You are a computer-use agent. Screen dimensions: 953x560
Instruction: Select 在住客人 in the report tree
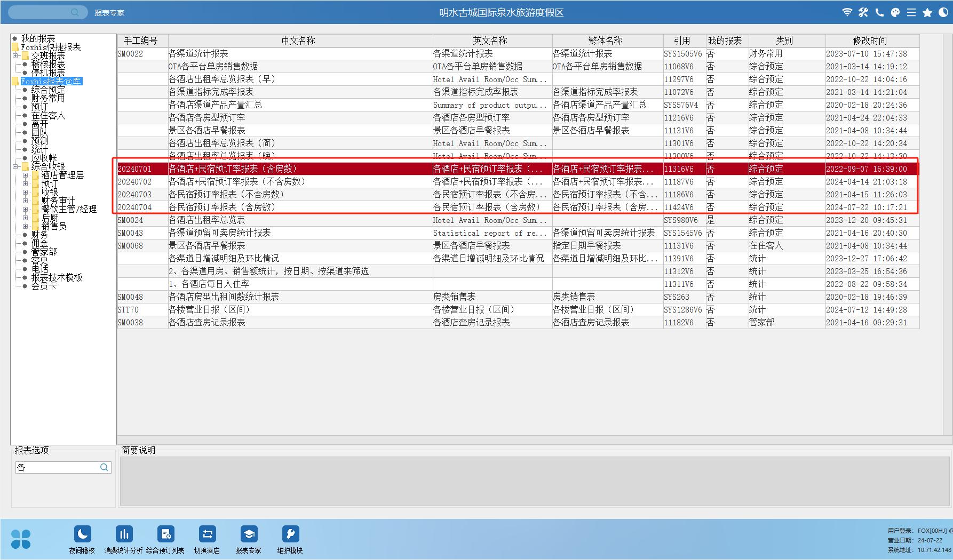click(x=48, y=115)
